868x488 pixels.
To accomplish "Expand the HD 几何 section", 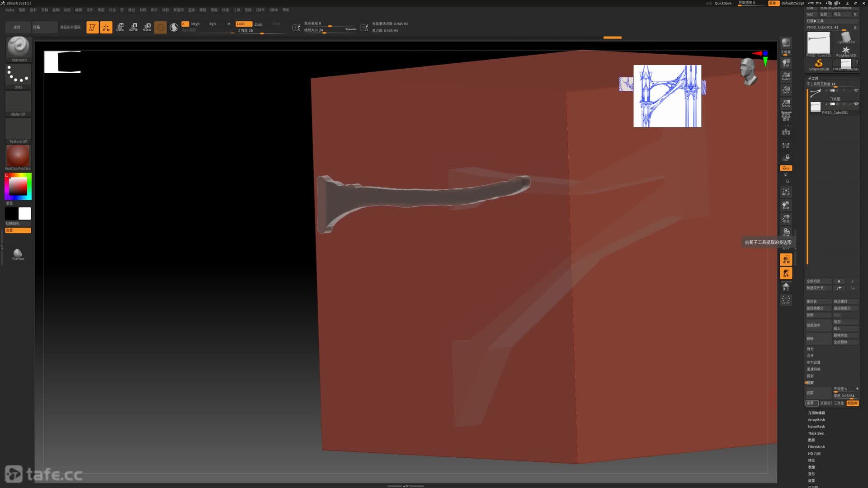I will tap(814, 454).
